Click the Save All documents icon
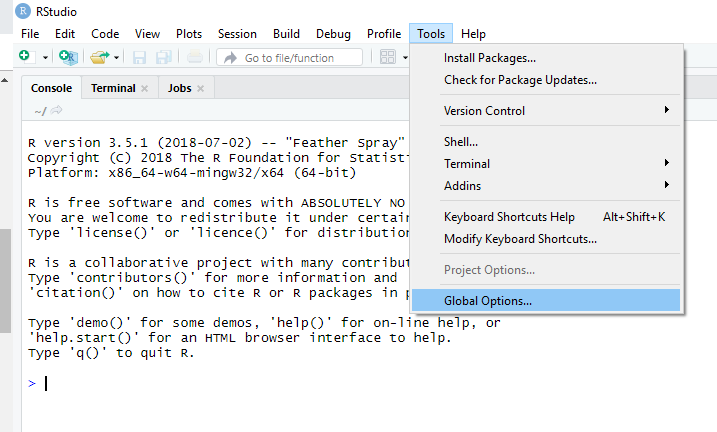The height and width of the screenshot is (432, 717). (x=162, y=57)
